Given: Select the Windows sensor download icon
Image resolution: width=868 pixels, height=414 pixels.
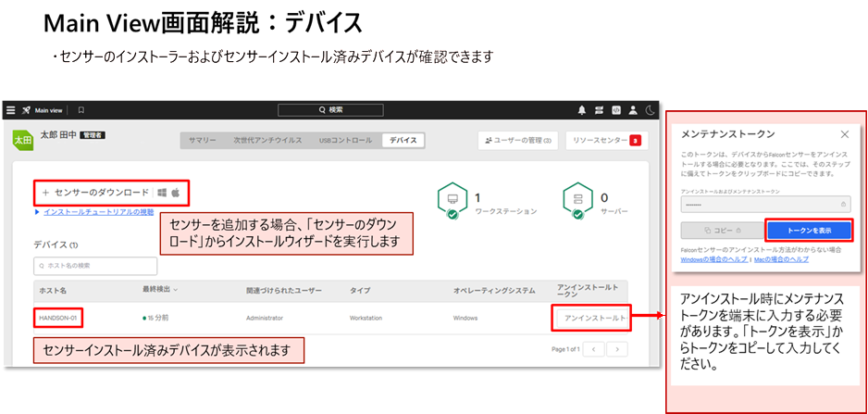Looking at the screenshot, I should point(161,192).
